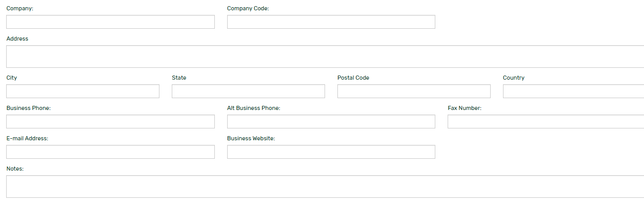Click the E-mail Address text box

point(110,152)
